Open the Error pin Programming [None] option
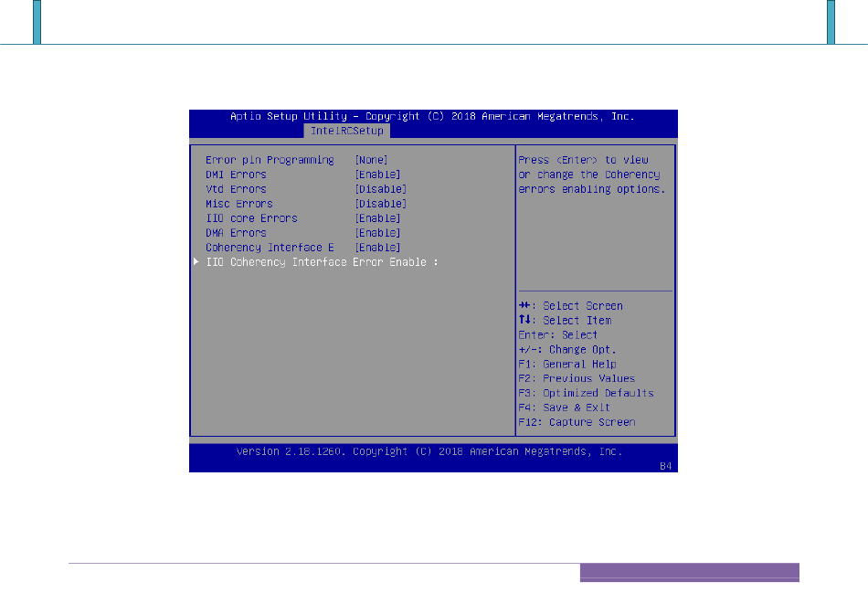Image resolution: width=868 pixels, height=614 pixels. click(x=371, y=160)
